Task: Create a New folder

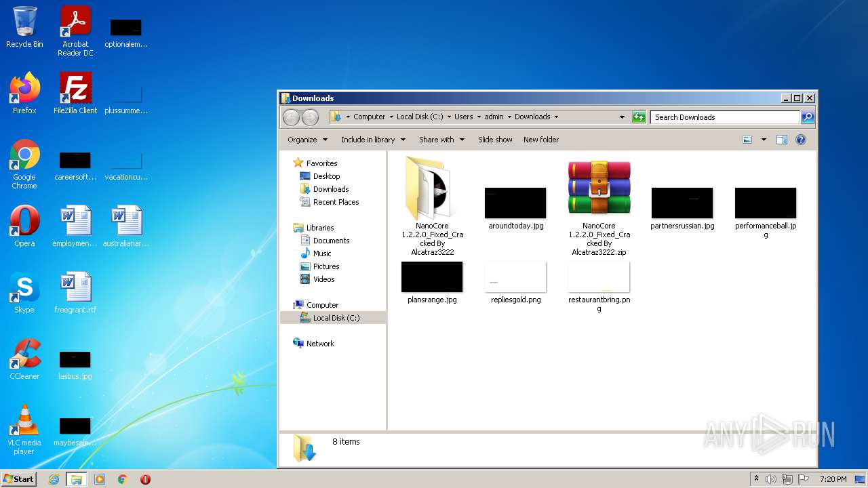Action: pos(541,140)
